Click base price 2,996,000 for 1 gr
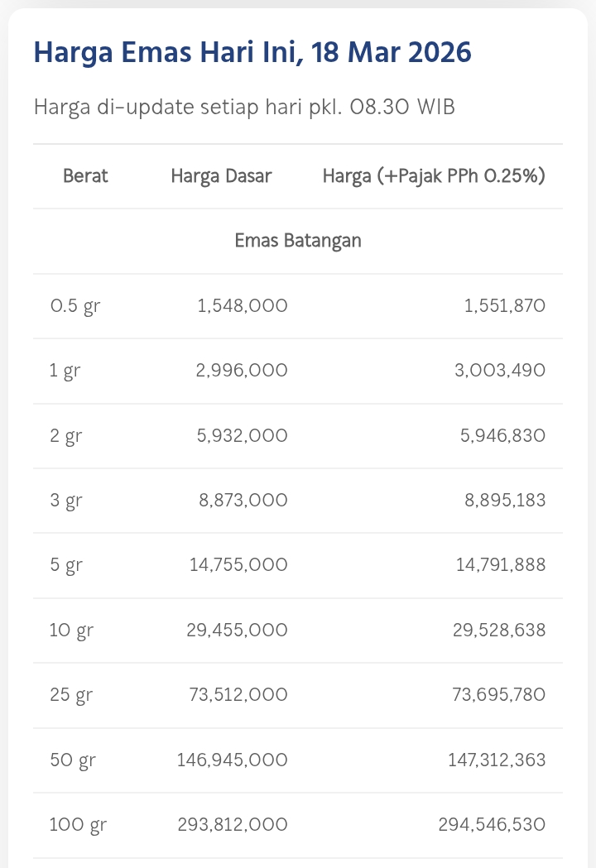596x868 pixels. (242, 371)
